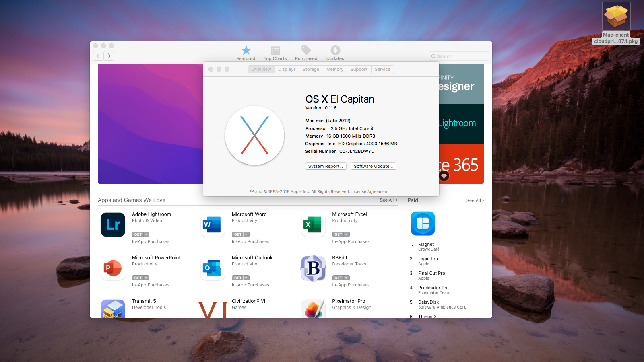Click the BBEdit app icon
644x362 pixels.
pyautogui.click(x=313, y=268)
